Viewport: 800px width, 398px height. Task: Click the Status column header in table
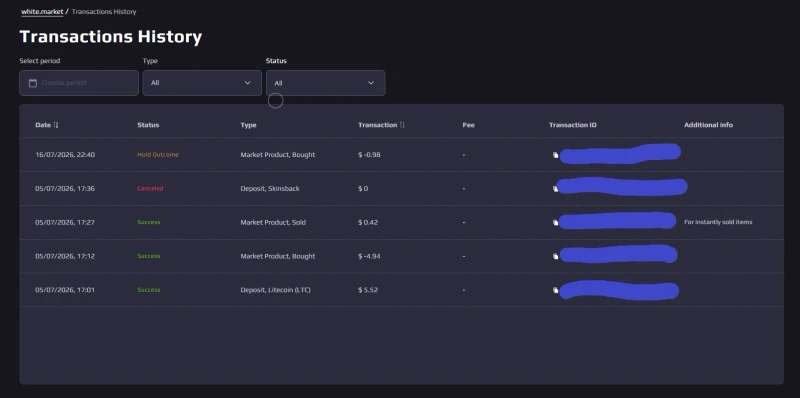coord(148,125)
